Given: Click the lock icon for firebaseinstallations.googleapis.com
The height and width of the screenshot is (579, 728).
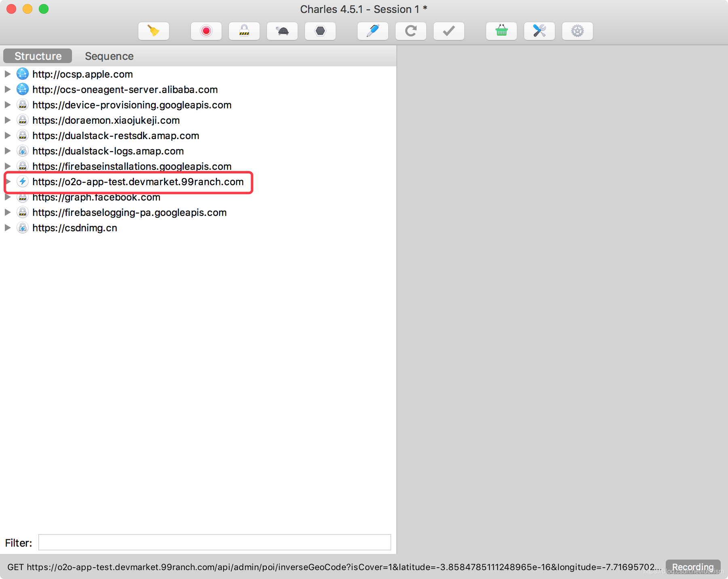Looking at the screenshot, I should (23, 166).
